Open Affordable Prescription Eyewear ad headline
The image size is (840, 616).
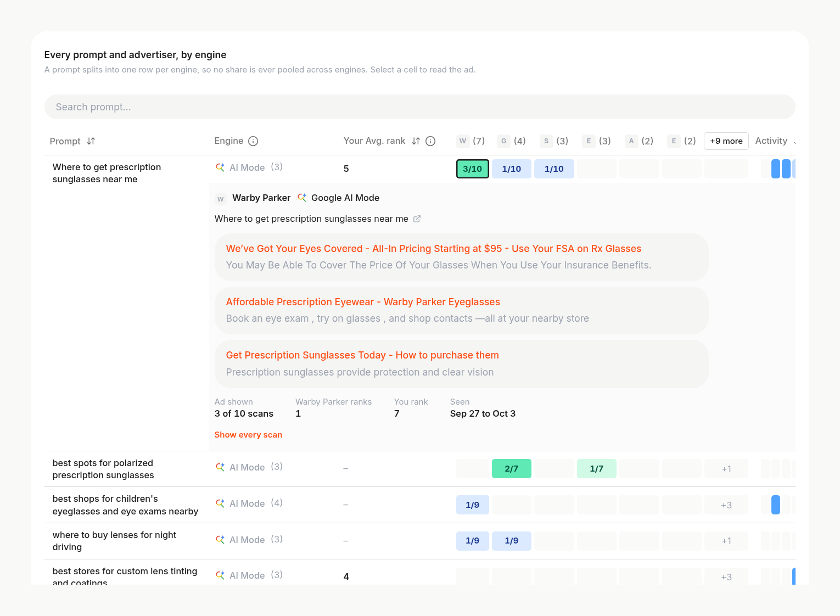363,302
